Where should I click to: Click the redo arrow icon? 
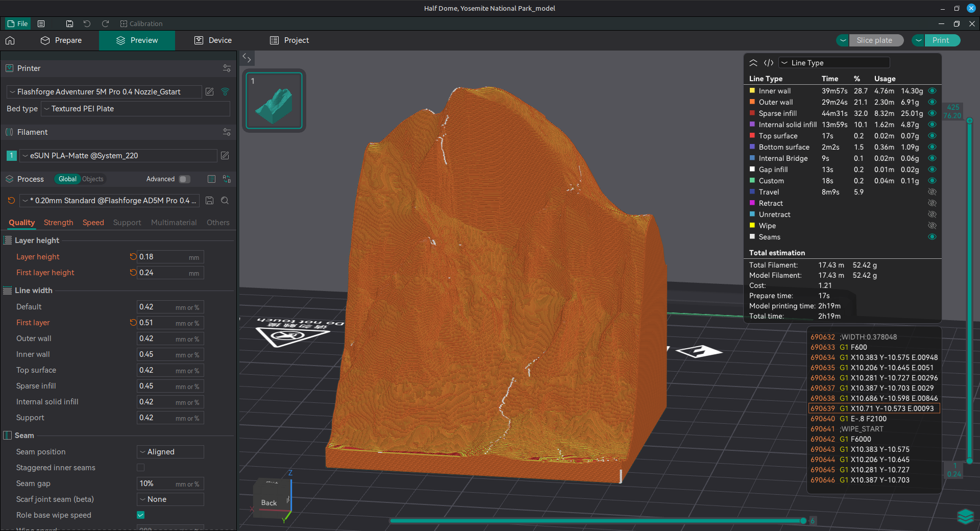click(105, 23)
